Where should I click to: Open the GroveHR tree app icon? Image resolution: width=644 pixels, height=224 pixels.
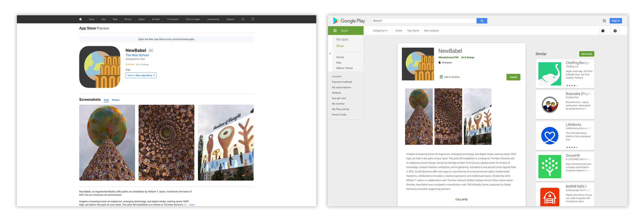550,166
